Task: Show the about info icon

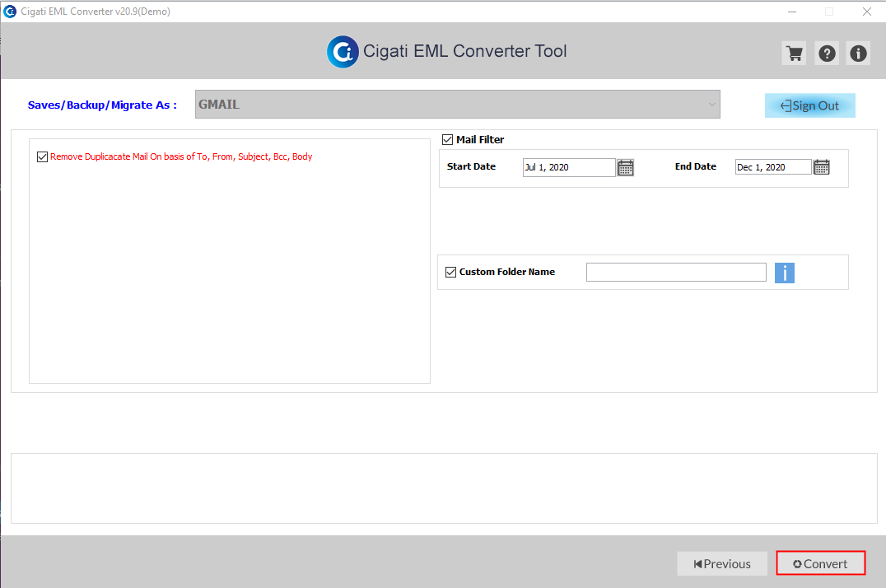Action: click(858, 54)
